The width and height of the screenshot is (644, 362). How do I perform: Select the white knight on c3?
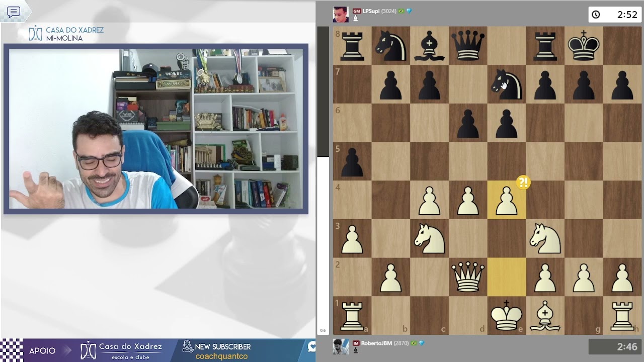coord(429,238)
